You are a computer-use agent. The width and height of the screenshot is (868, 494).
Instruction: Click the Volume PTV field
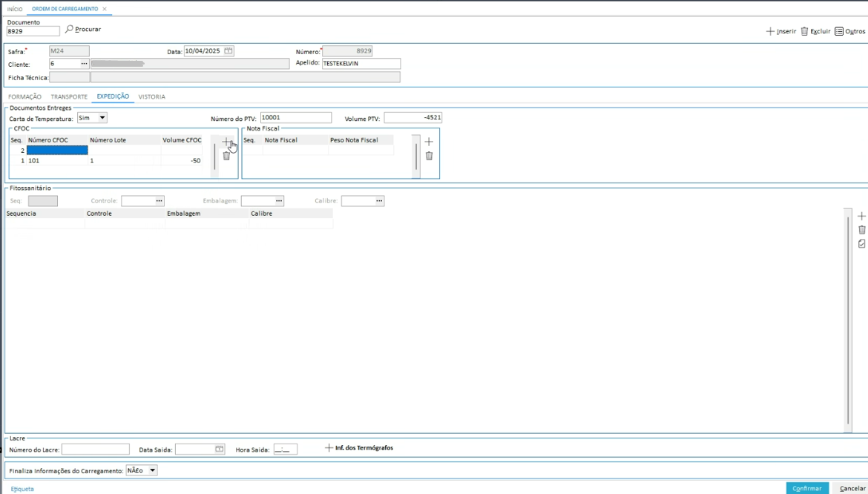413,118
